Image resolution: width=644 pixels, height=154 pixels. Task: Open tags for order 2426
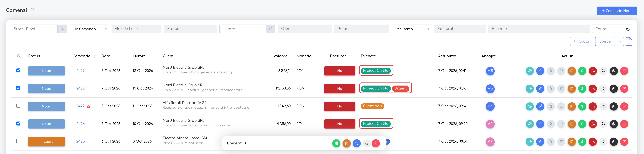click(603, 124)
